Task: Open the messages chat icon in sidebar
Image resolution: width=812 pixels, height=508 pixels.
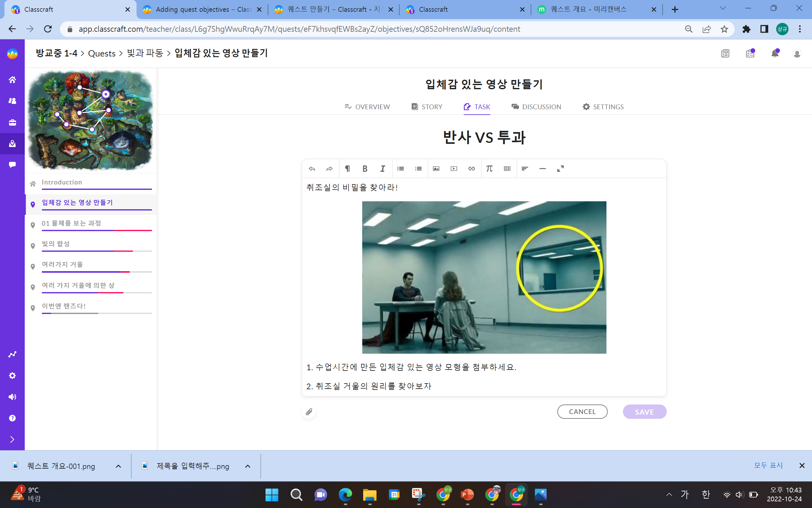Action: click(x=12, y=165)
